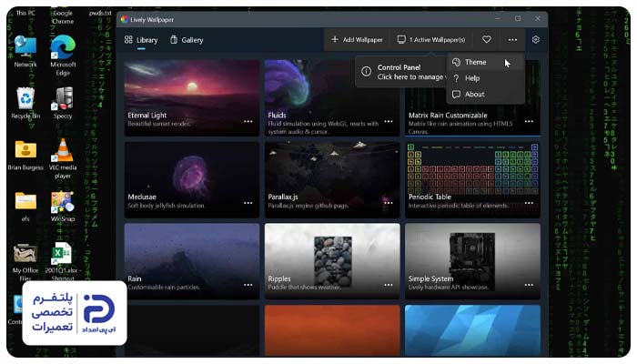The image size is (637, 364).
Task: Select the Simple System wallpaper thumbnail
Action: tap(472, 261)
